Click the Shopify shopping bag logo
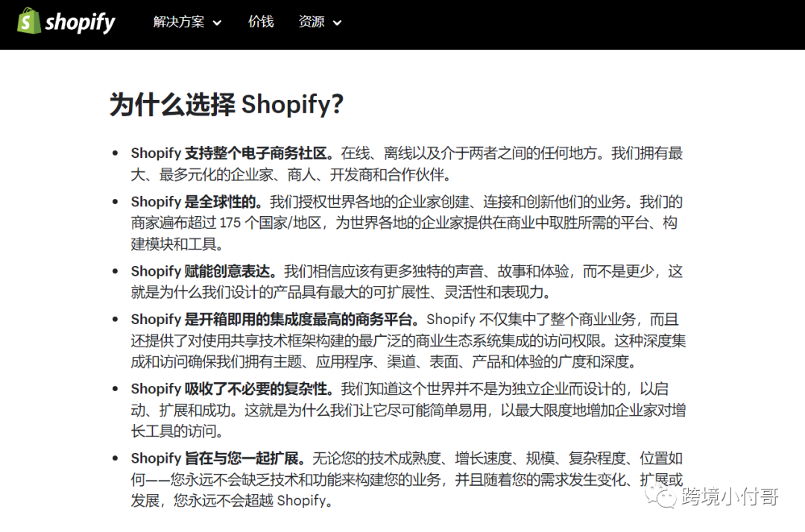Viewport: 805px width, 532px height. 29,21
